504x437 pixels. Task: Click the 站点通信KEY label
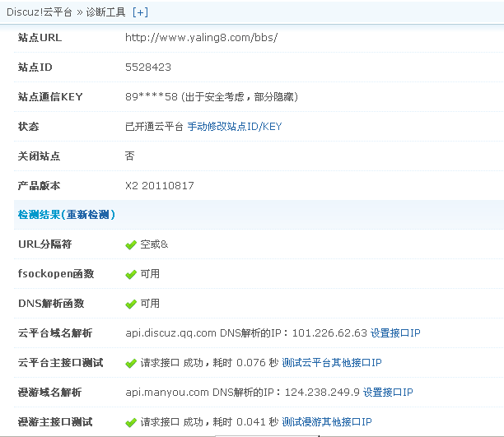[50, 97]
